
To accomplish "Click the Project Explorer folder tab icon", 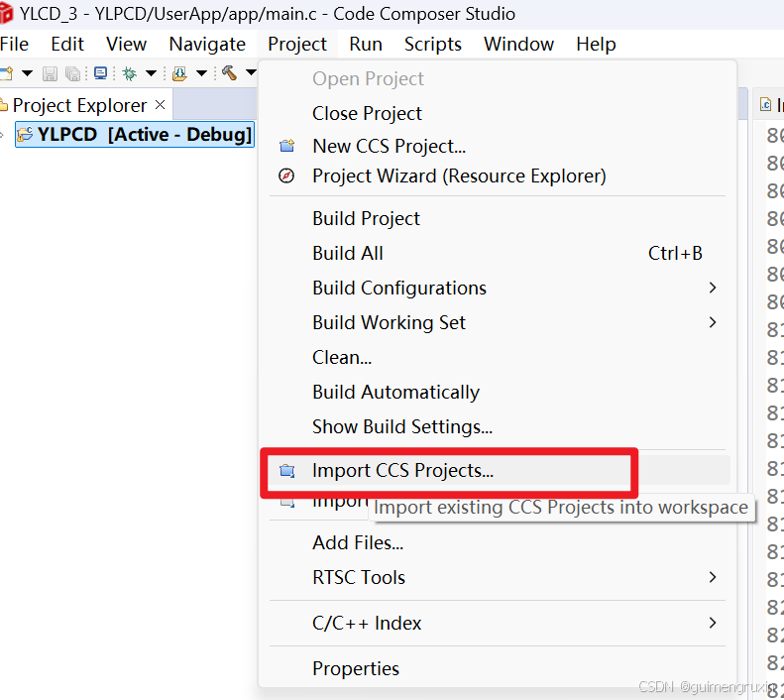I will coord(4,105).
